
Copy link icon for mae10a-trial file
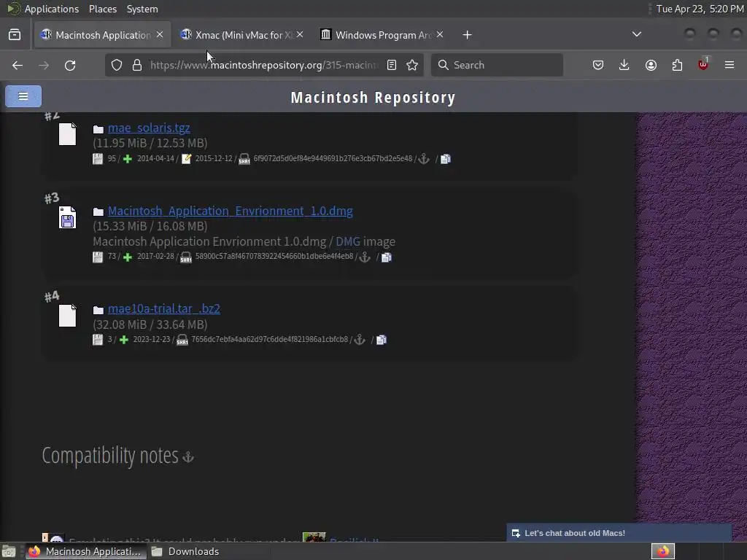coord(381,340)
